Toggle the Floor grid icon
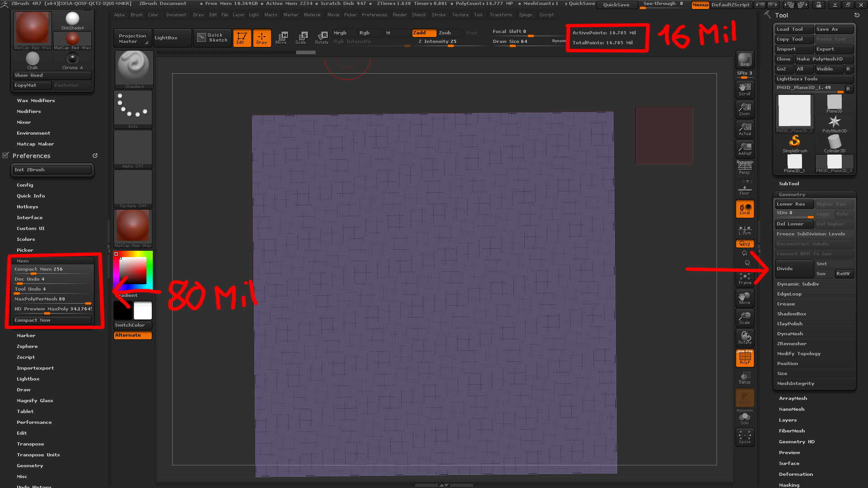The image size is (868, 488). [745, 188]
